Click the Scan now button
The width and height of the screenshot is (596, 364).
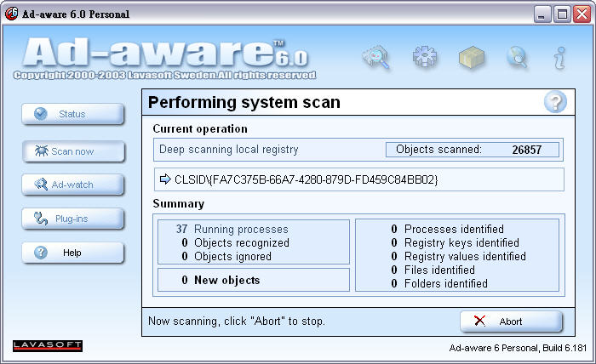(73, 151)
